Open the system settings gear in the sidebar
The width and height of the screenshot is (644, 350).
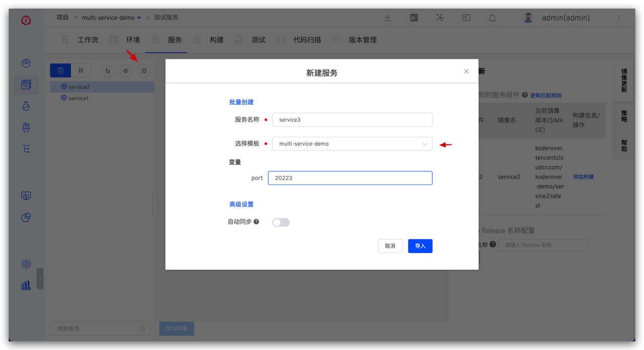pos(26,264)
